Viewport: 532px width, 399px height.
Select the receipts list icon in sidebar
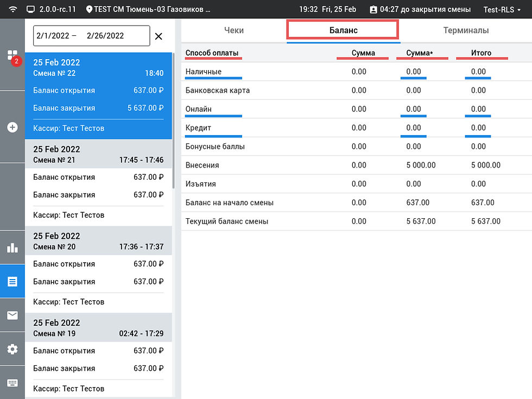tap(12, 282)
